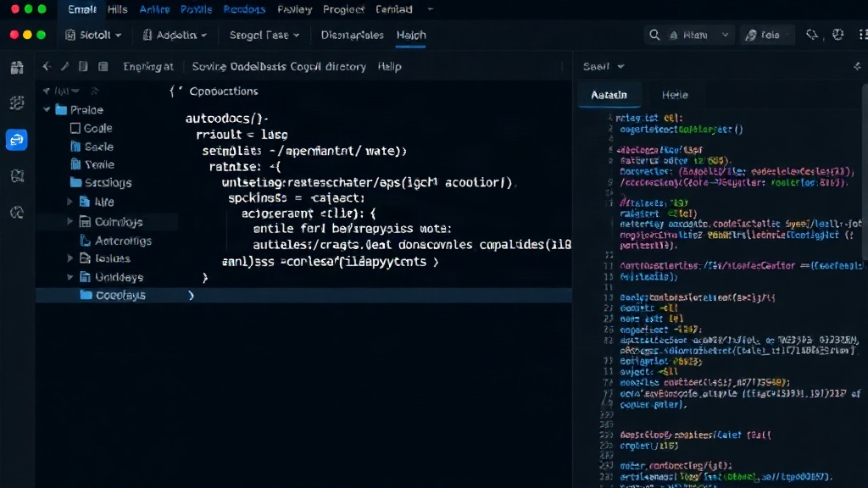Click the grid icon at far top right
This screenshot has height=488, width=868.
click(x=863, y=35)
